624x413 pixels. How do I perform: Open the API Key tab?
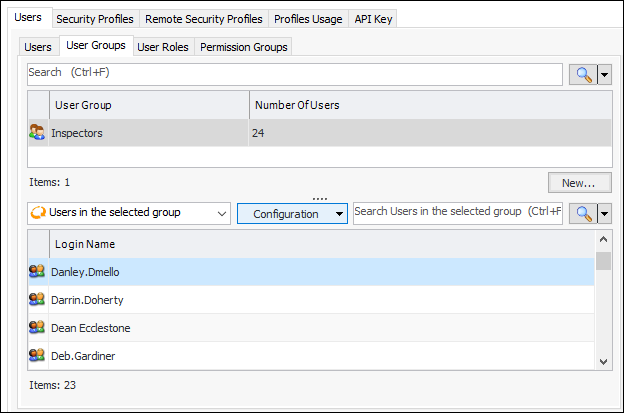pyautogui.click(x=372, y=19)
